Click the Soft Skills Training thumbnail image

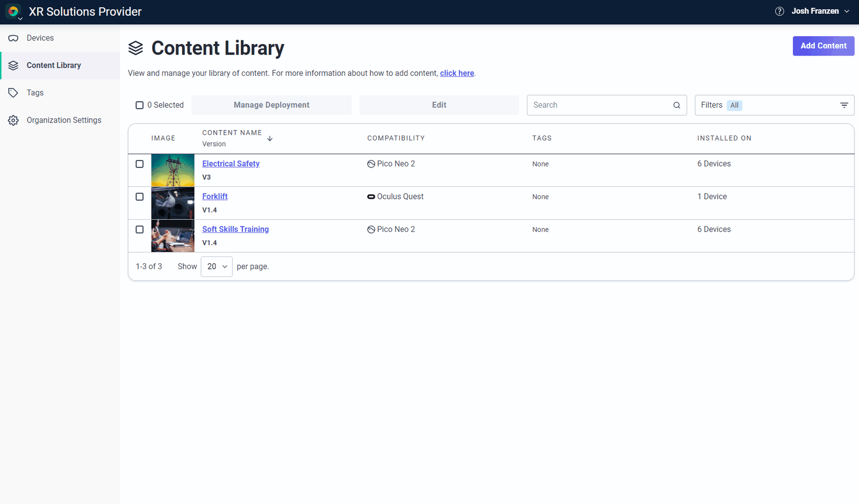173,236
